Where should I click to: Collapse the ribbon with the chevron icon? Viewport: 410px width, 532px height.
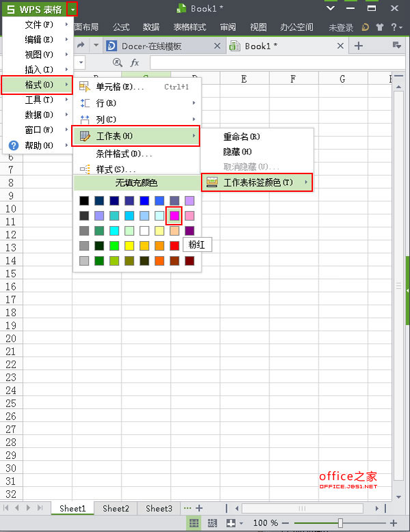click(330, 8)
